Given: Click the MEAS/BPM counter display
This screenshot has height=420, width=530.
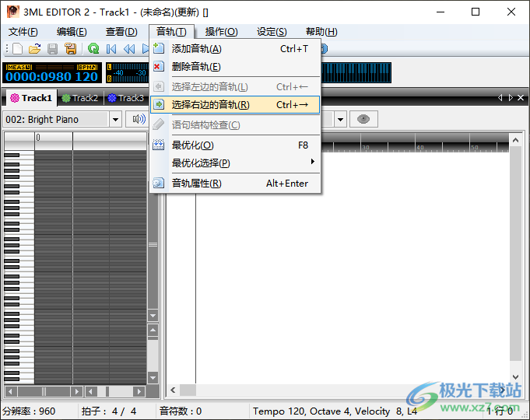Looking at the screenshot, I should point(52,72).
